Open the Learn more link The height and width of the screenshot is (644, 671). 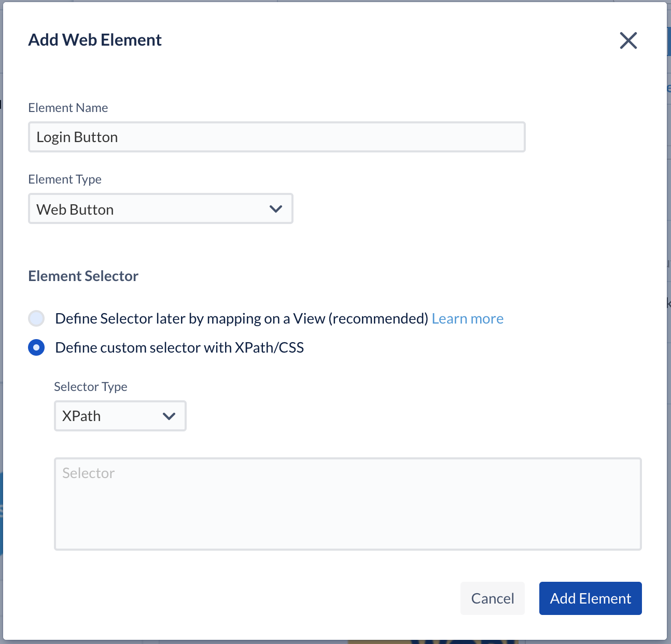pos(467,318)
